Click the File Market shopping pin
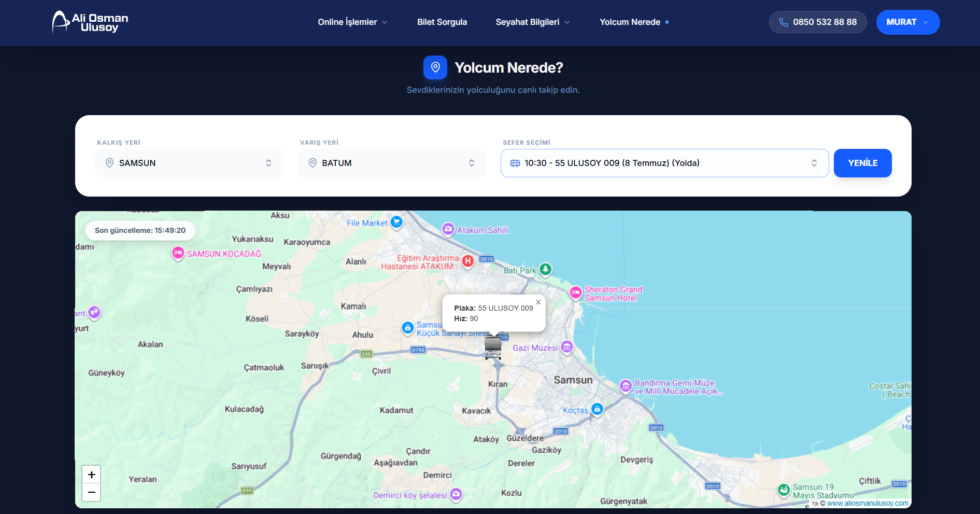The height and width of the screenshot is (514, 980). 396,222
